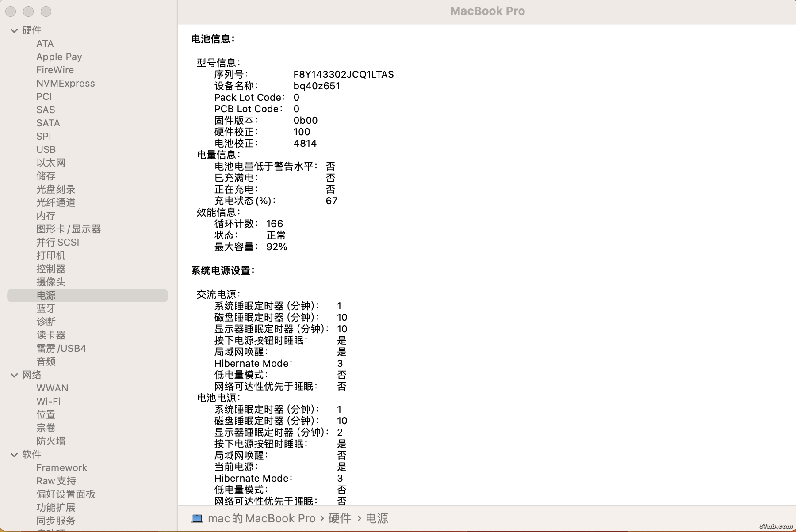Screen dimensions: 796x532
Task: Open the 光纤通道 entry
Action: coord(56,202)
